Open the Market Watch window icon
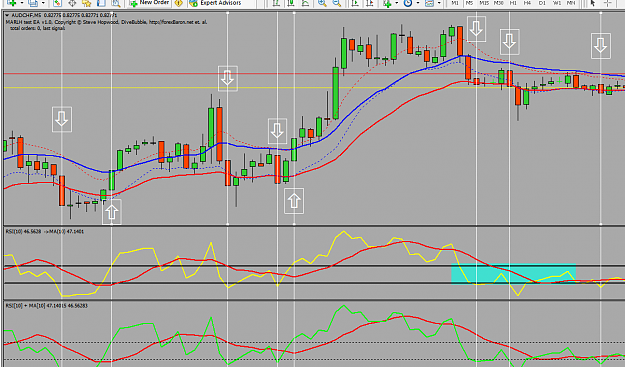 point(57,3)
